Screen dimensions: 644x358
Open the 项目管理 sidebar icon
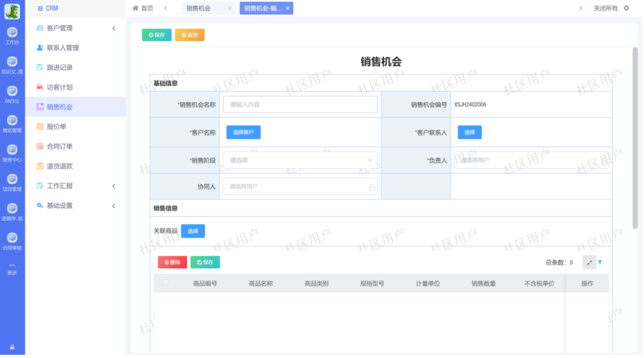[12, 182]
